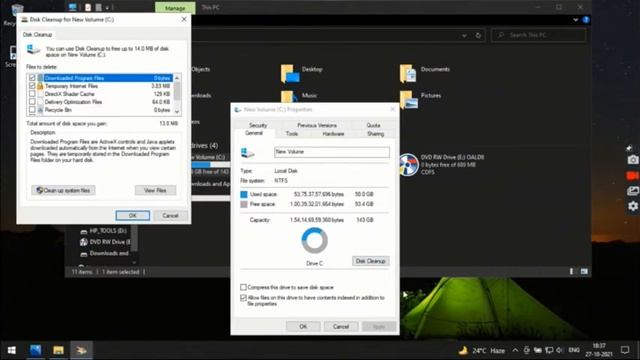The image size is (640, 360).
Task: Click the Used space blue swatch
Action: (244, 194)
